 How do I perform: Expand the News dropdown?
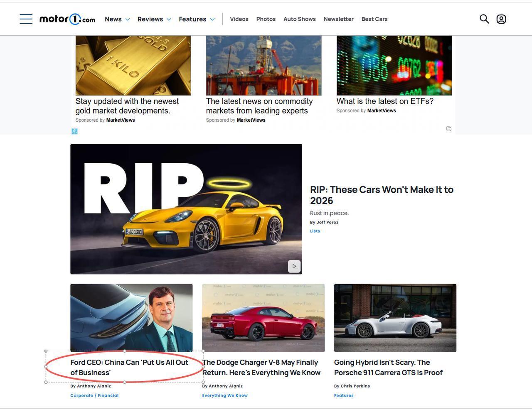pyautogui.click(x=117, y=19)
